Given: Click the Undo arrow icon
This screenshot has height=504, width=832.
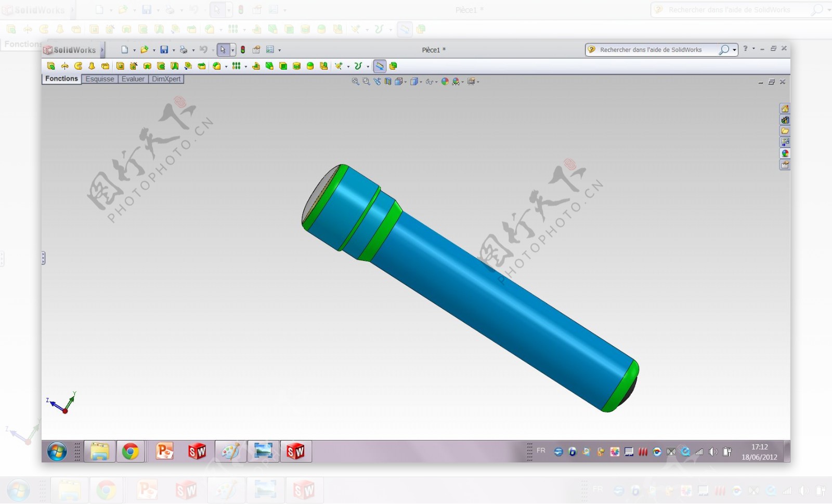Looking at the screenshot, I should coord(203,50).
